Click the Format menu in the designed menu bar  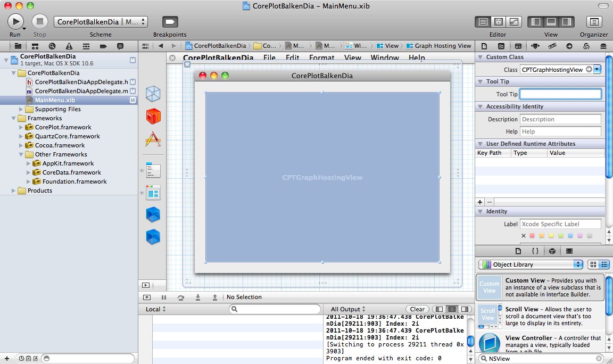[x=321, y=57]
